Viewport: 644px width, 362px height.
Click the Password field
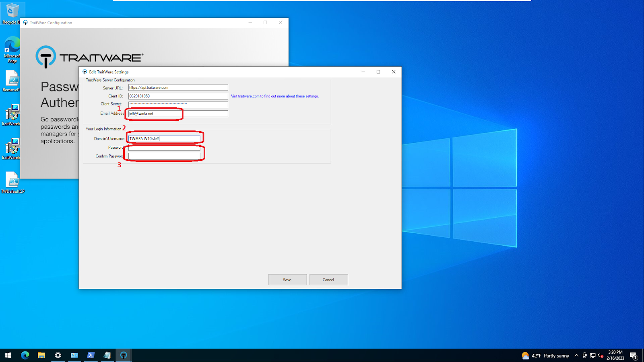click(164, 148)
